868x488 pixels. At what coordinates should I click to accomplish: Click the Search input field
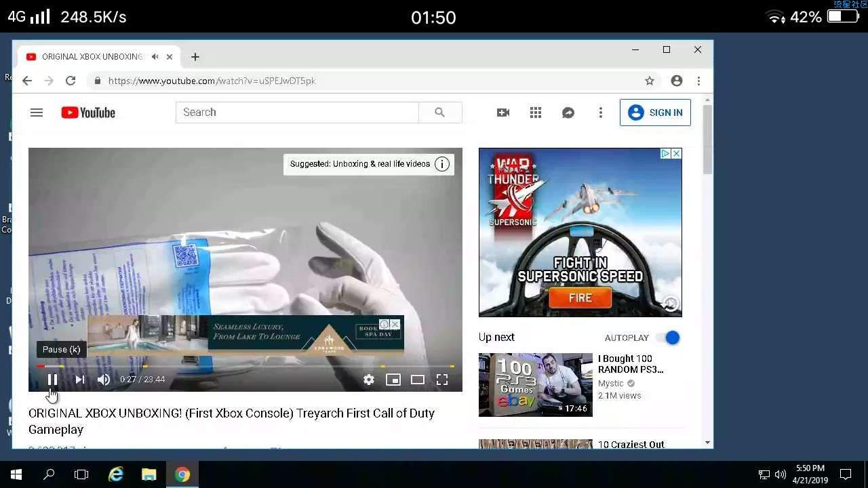point(297,113)
